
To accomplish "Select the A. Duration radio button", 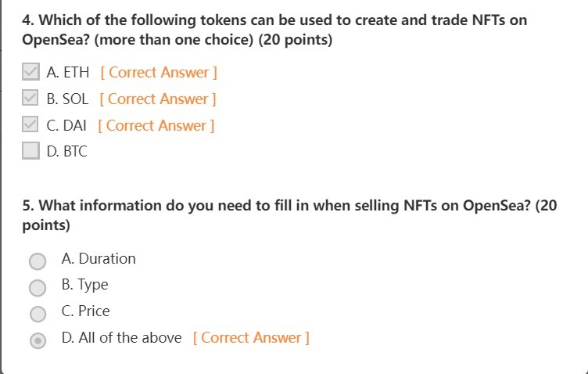I will point(38,261).
